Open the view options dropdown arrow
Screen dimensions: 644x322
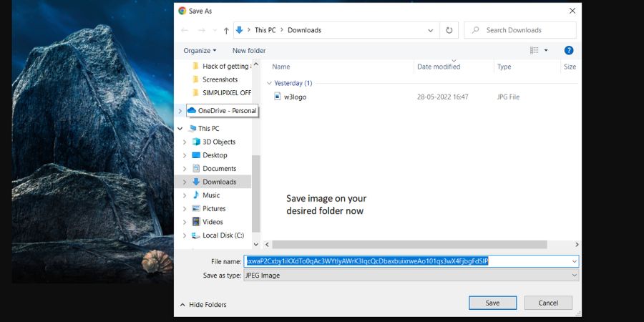(546, 51)
